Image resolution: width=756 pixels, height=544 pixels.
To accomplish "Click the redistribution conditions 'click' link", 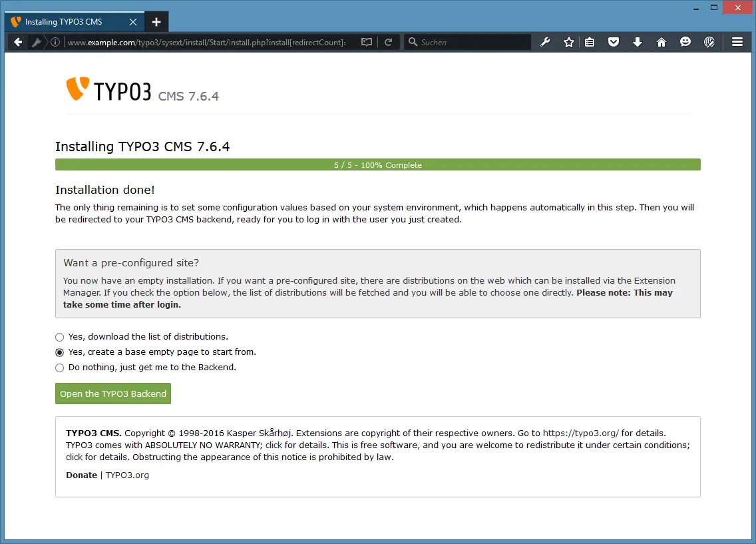I will [x=75, y=457].
